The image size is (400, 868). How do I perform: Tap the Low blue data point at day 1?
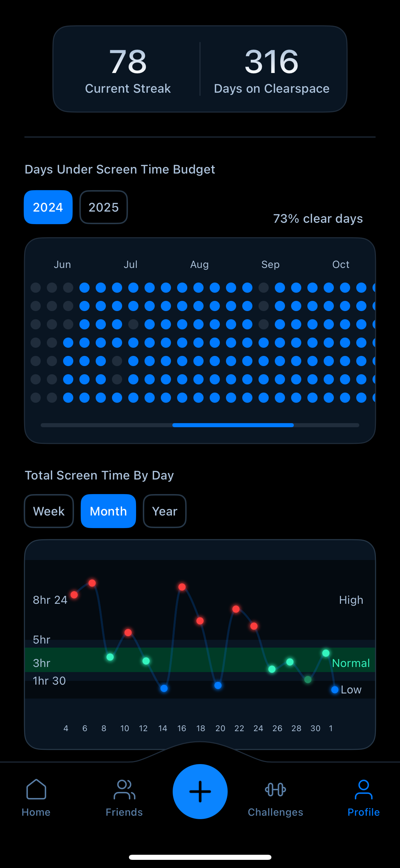335,690
